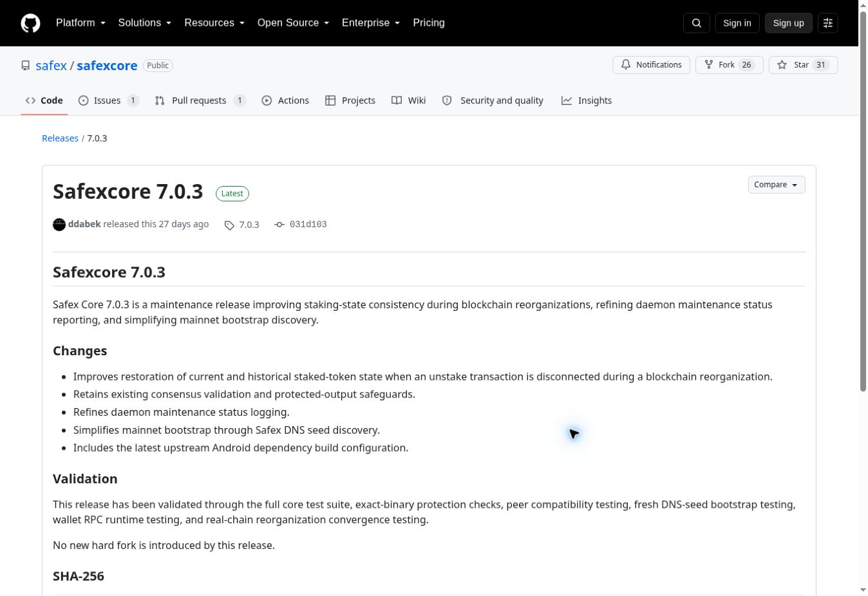The height and width of the screenshot is (596, 868).
Task: Open the Compare dropdown
Action: [x=777, y=185]
